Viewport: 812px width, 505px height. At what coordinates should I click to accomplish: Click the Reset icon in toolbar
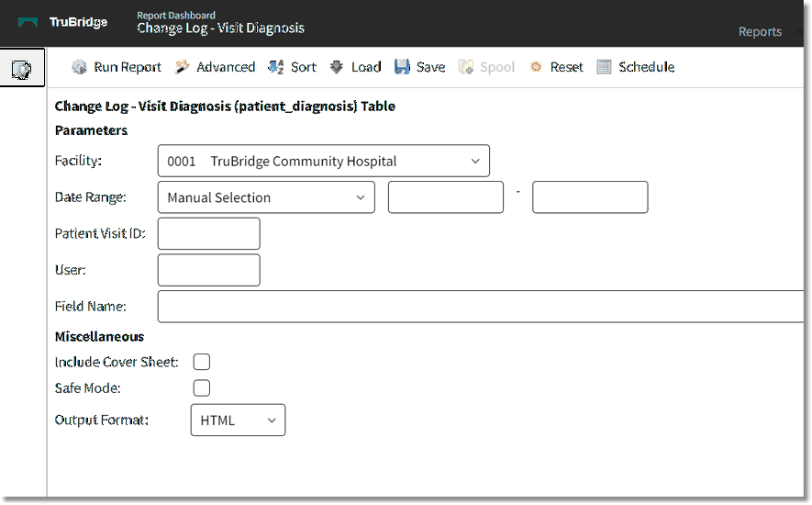536,67
